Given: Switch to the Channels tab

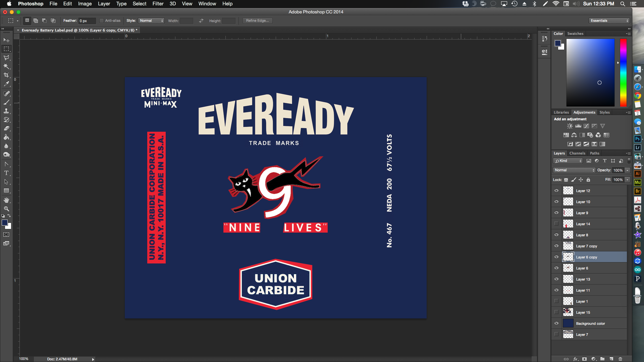Looking at the screenshot, I should coord(577,153).
